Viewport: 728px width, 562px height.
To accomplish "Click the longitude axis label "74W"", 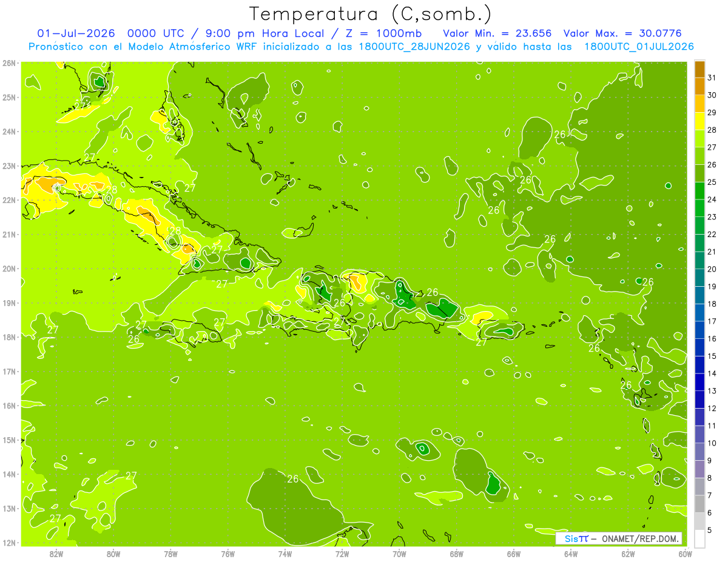I will coord(285,553).
